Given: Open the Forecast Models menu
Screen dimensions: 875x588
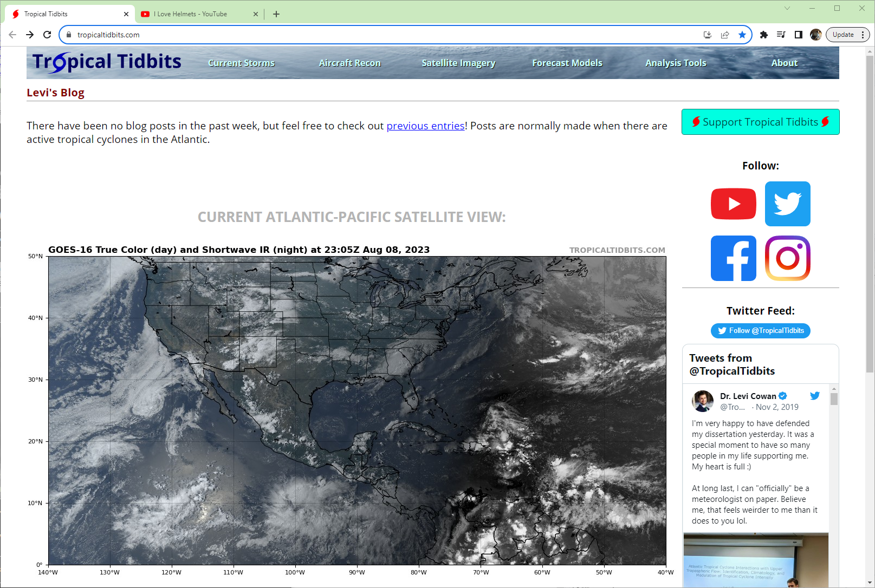Looking at the screenshot, I should 567,63.
